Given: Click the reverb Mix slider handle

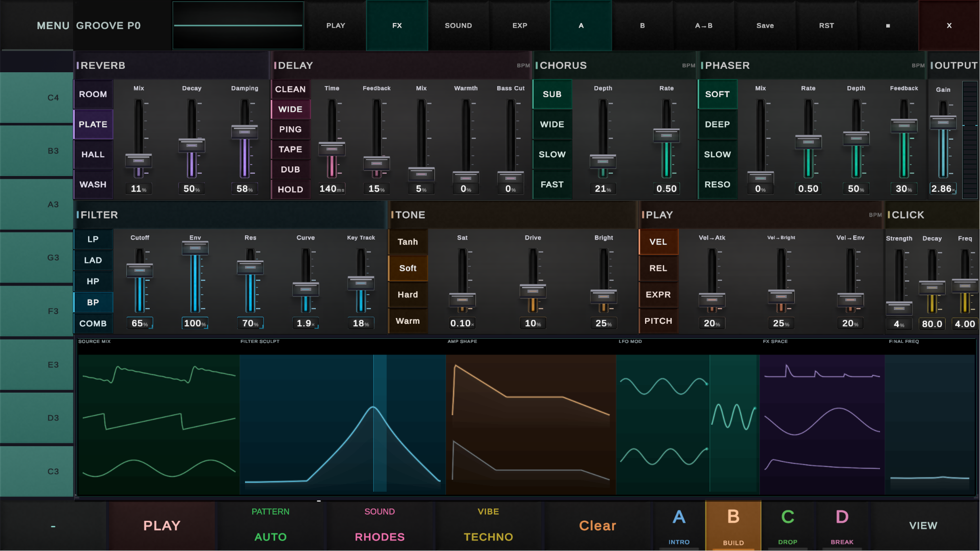Looking at the screenshot, I should 138,160.
